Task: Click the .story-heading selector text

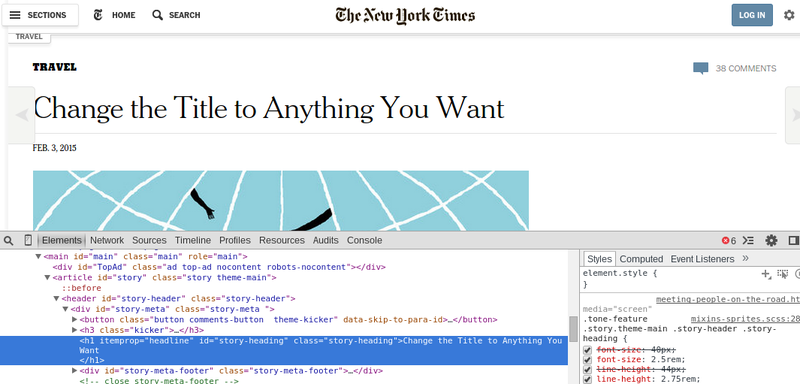Action: (680, 334)
